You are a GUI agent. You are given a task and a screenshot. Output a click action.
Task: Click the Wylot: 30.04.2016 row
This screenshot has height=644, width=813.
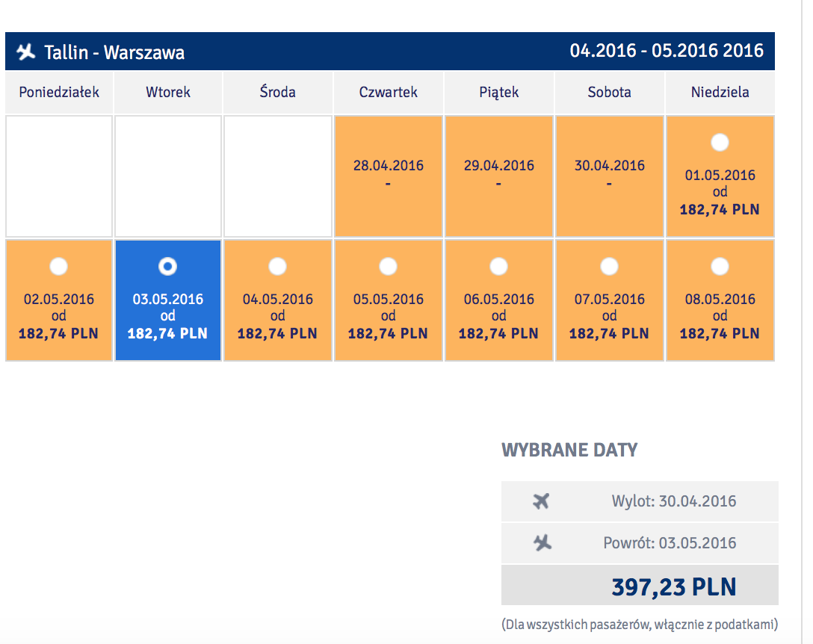[x=640, y=501]
